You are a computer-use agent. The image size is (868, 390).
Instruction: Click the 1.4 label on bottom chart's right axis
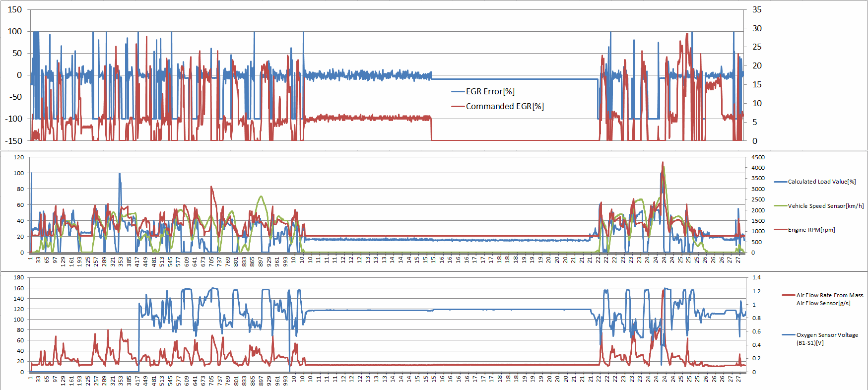click(756, 277)
